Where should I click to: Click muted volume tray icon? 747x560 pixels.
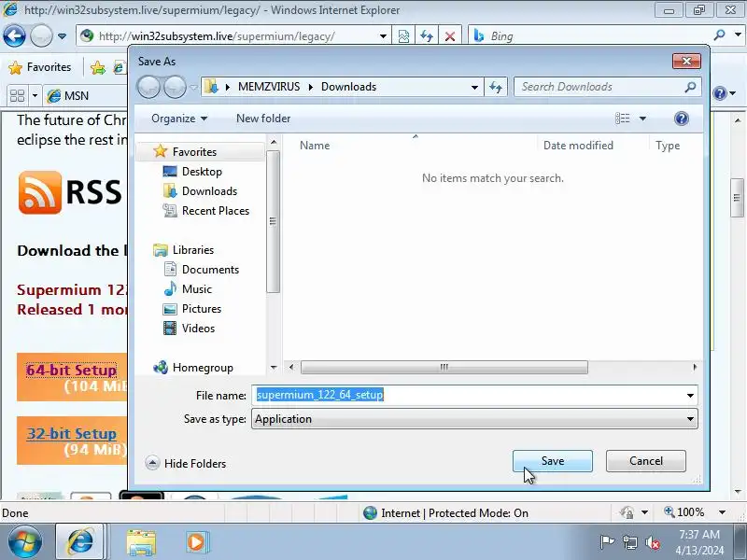tap(652, 542)
